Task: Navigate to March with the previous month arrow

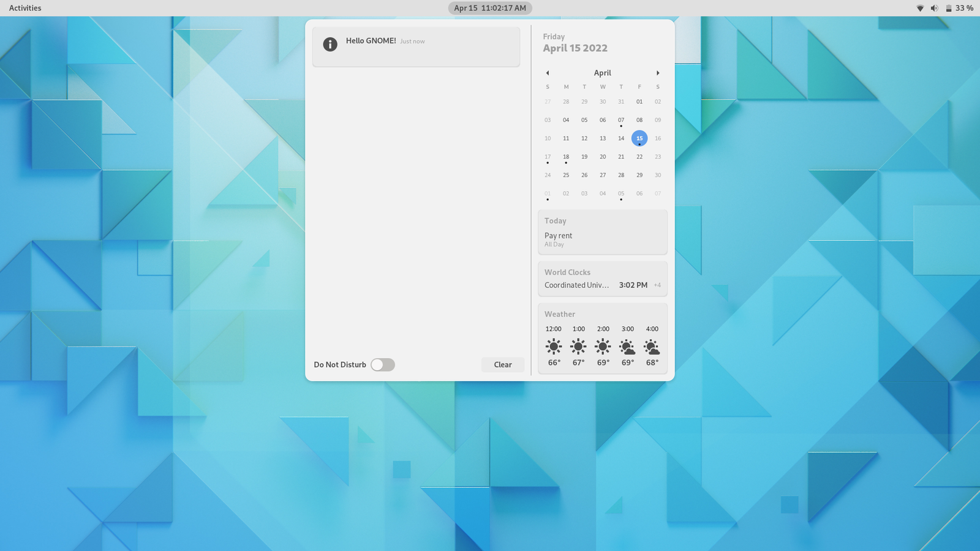Action: (547, 73)
